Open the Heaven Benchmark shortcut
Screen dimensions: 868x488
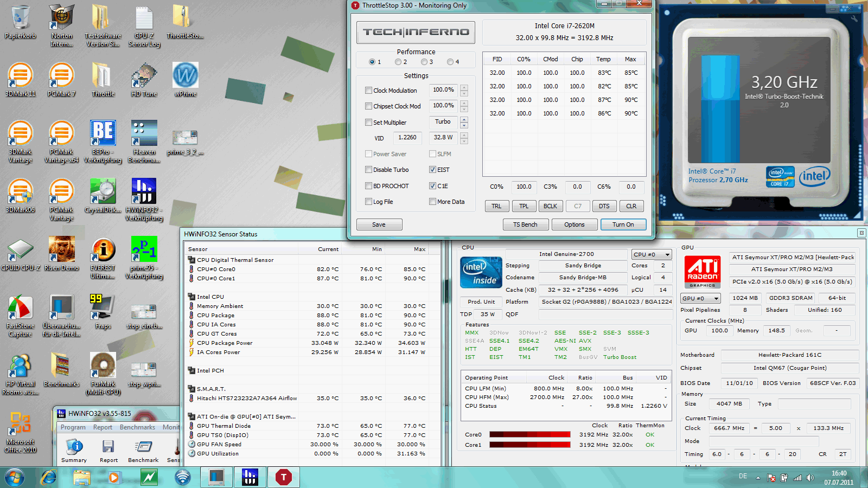pyautogui.click(x=144, y=142)
